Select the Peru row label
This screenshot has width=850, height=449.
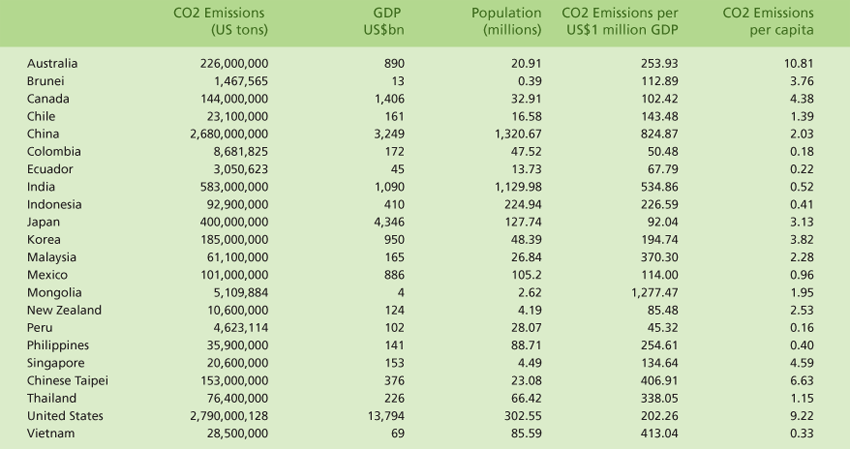[40, 328]
